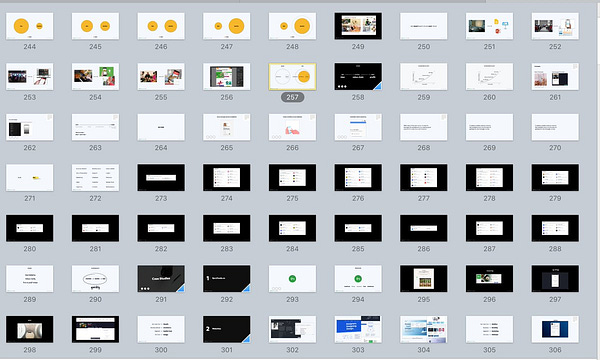Select slide thumbnail 248
This screenshot has width=600, height=360.
click(292, 26)
